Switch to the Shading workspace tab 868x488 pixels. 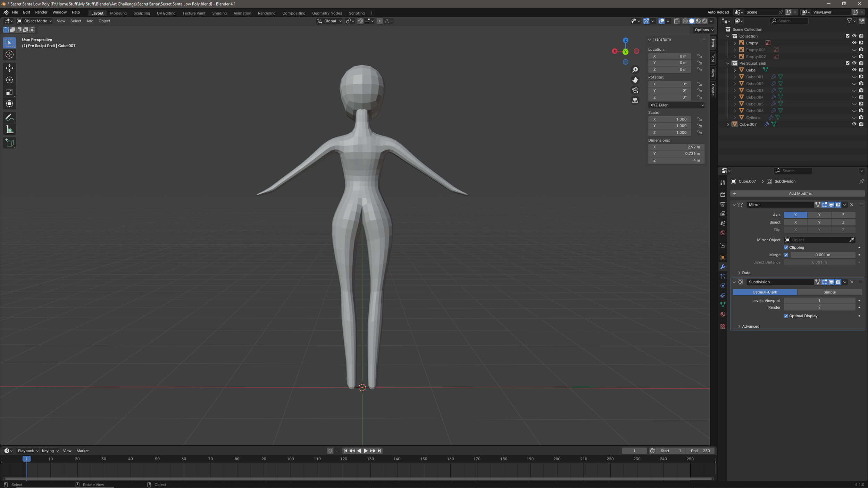tap(219, 13)
